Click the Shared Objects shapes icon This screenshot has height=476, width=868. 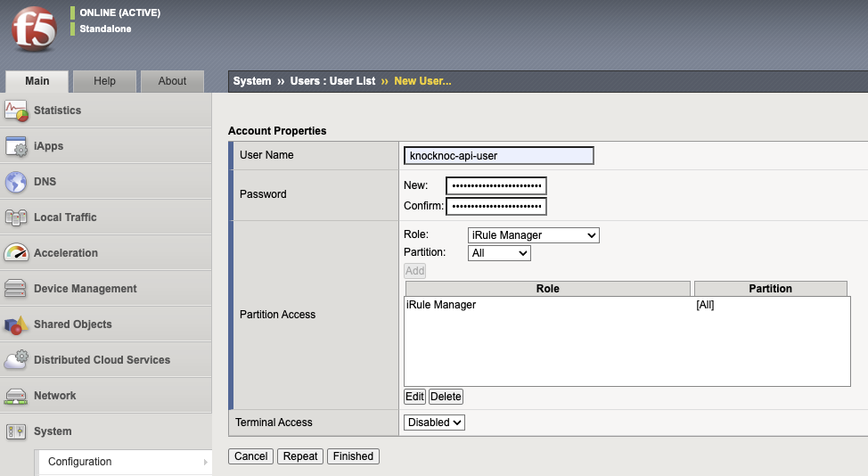[x=16, y=324]
